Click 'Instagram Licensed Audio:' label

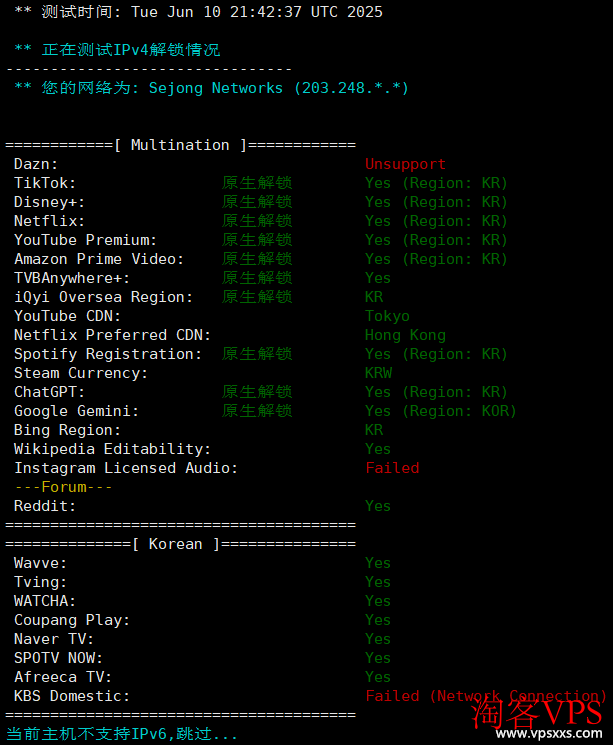[126, 468]
